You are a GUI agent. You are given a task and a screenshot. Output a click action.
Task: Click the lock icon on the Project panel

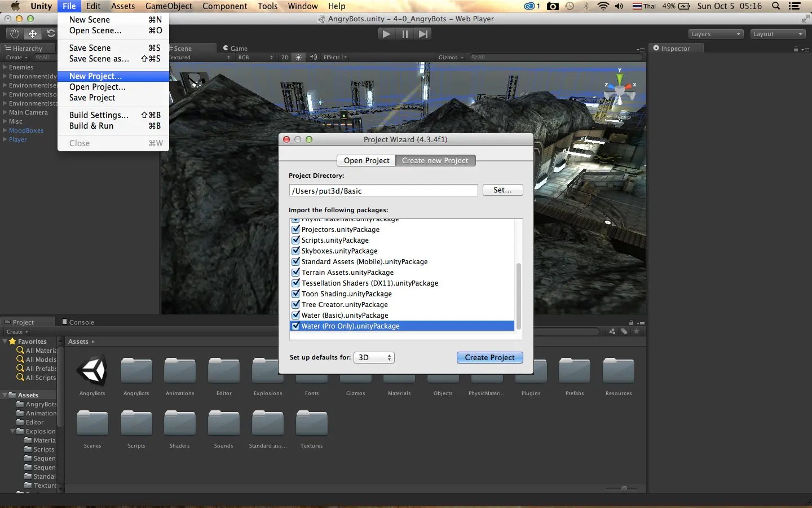pyautogui.click(x=631, y=322)
